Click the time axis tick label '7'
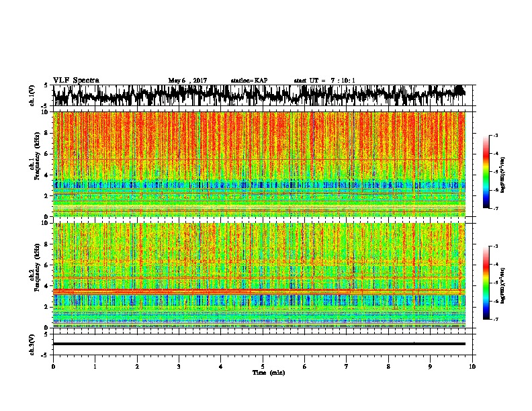The height and width of the screenshot is (411, 532). [347, 367]
